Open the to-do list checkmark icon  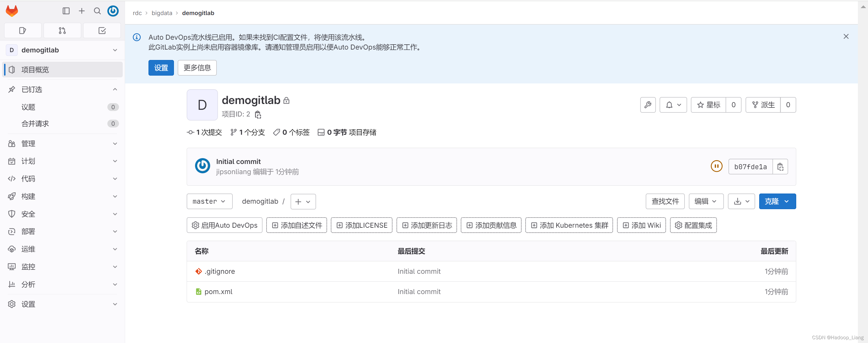pyautogui.click(x=102, y=30)
